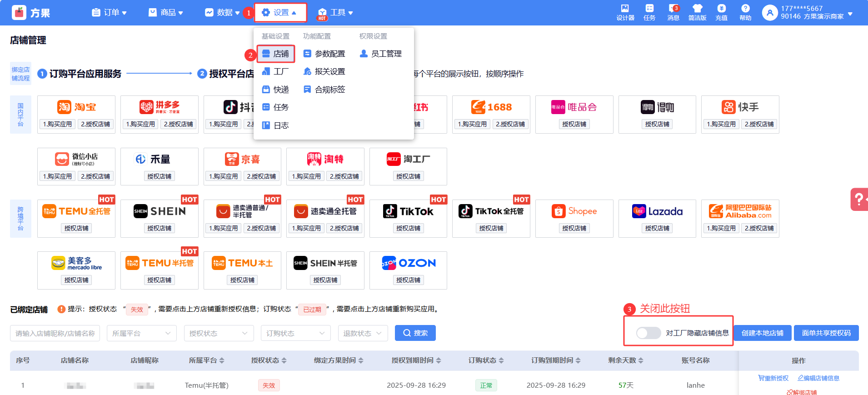Click the SHEIN platform logo
The width and height of the screenshot is (868, 395).
click(x=160, y=211)
